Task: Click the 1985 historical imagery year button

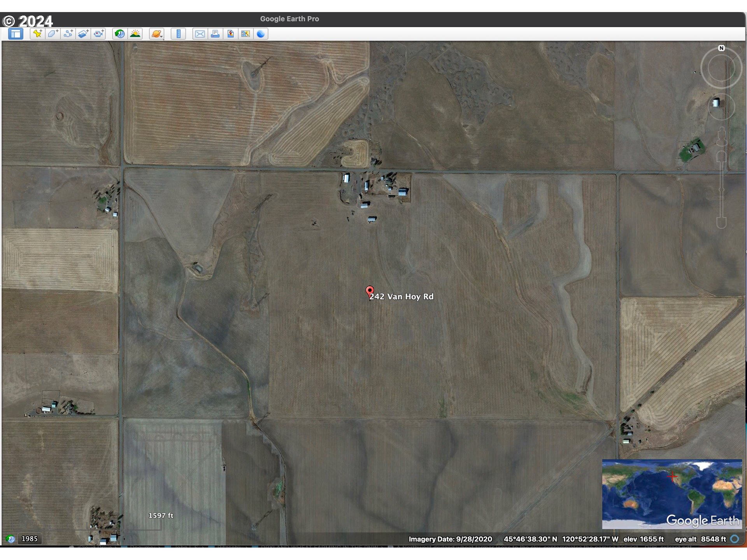Action: [x=30, y=539]
